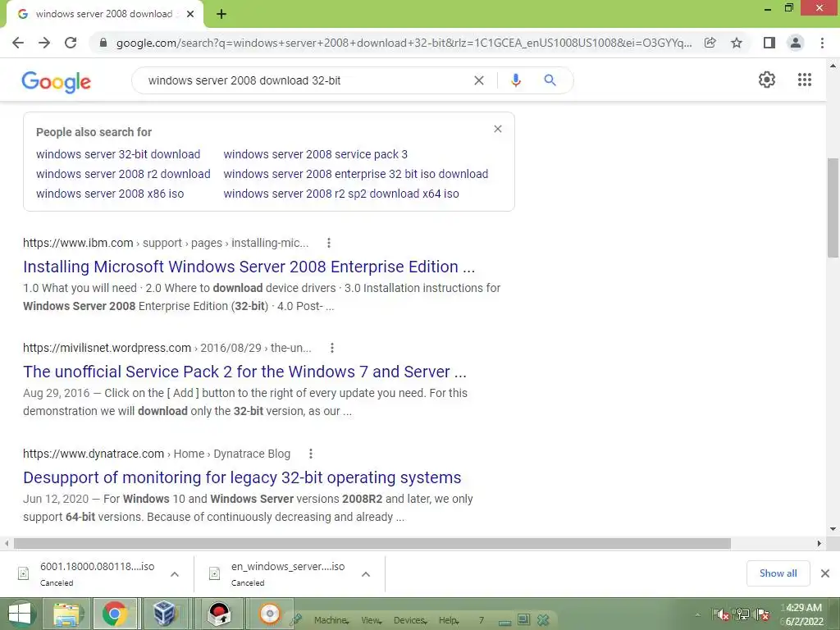Open more options for dynatrace.com result

tap(311, 454)
